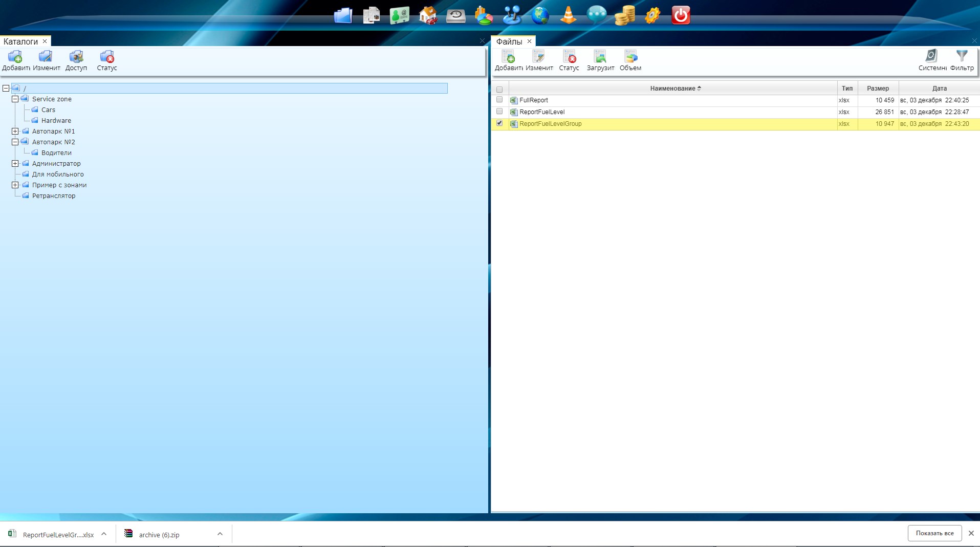Click the red power button icon
The height and width of the screenshot is (547, 980).
[x=680, y=15]
